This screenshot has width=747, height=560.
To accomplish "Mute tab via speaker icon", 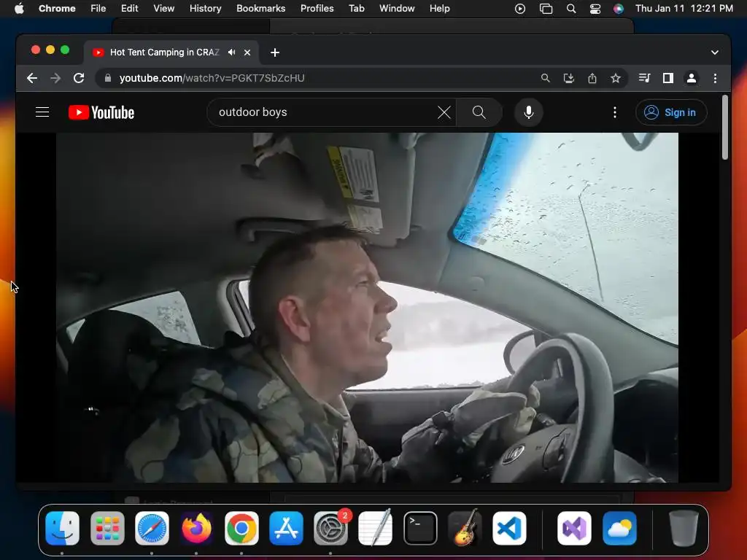I will click(x=231, y=52).
